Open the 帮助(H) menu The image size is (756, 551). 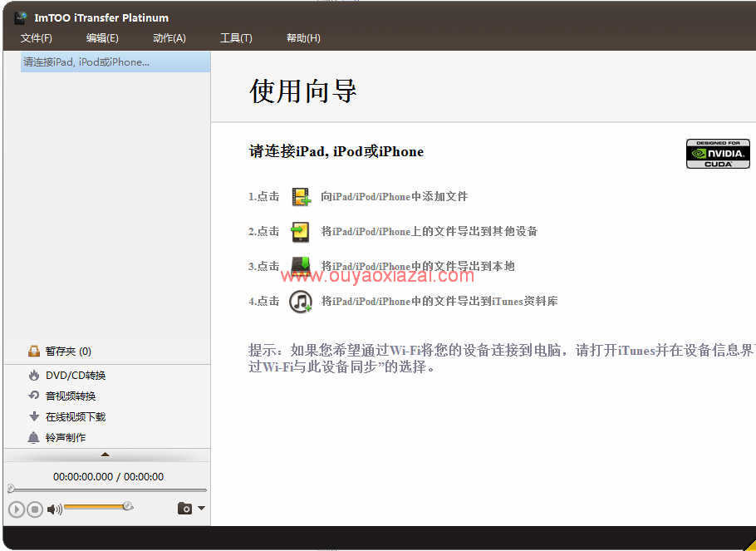coord(303,38)
